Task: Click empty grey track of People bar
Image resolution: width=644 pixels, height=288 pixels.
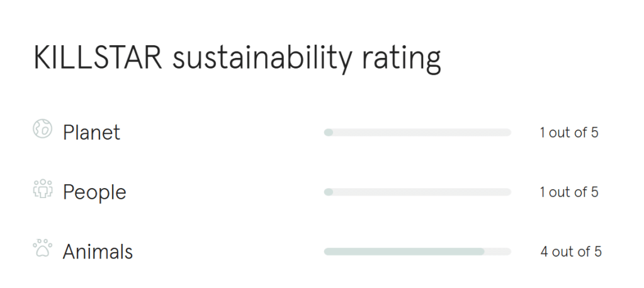Action: [x=422, y=192]
